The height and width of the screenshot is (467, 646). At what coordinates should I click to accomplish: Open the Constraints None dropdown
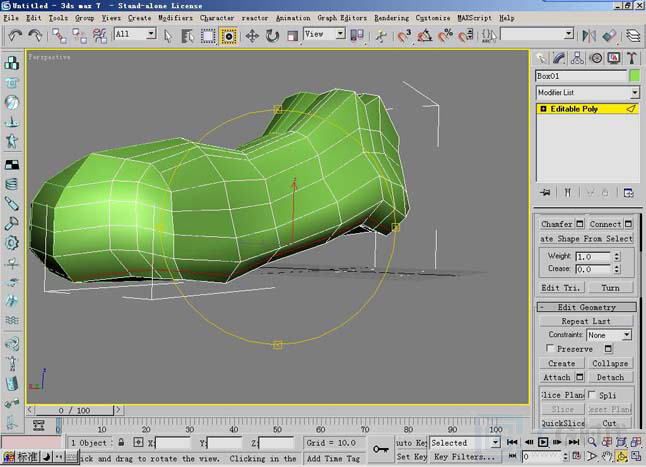pos(609,335)
